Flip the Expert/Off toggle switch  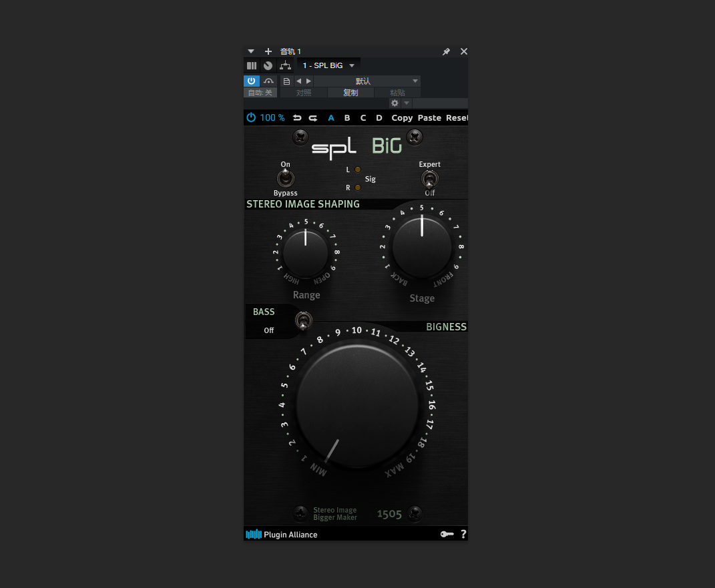click(429, 179)
